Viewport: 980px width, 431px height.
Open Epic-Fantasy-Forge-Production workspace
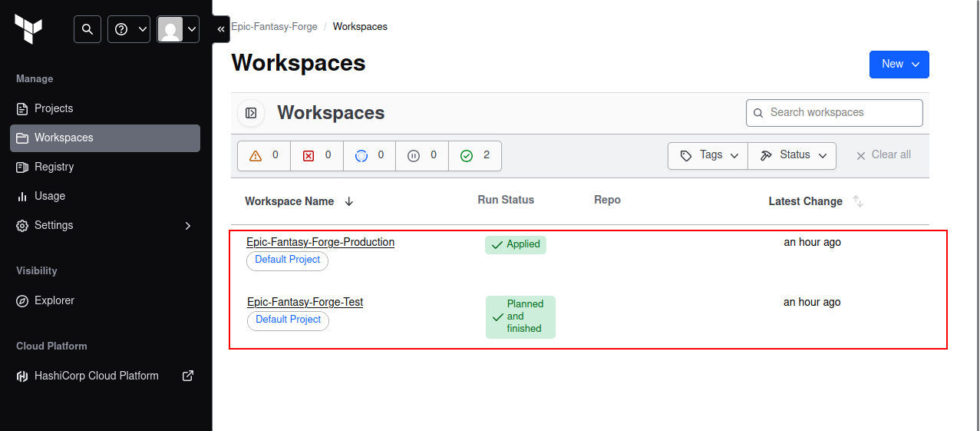pos(320,242)
